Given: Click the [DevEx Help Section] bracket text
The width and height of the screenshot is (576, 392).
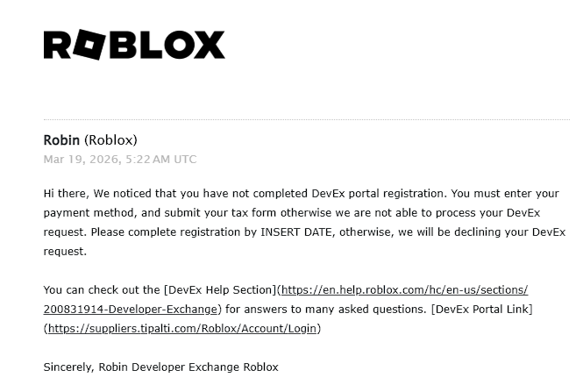Looking at the screenshot, I should click(220, 290).
